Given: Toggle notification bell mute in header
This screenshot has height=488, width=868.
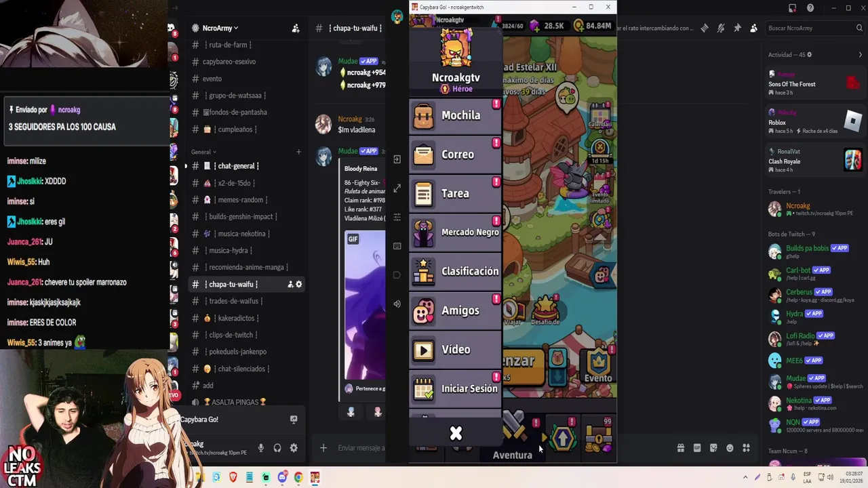Looking at the screenshot, I should click(721, 28).
